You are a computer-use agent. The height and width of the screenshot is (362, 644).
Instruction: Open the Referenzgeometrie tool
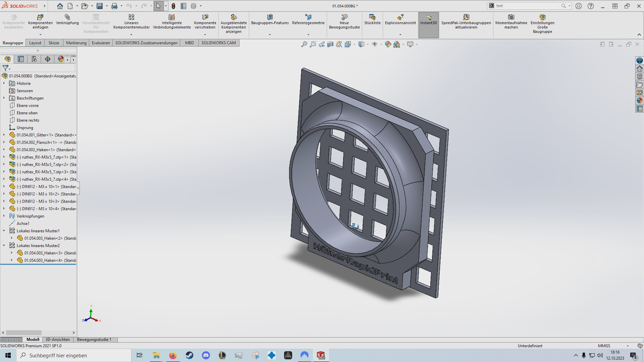pyautogui.click(x=308, y=17)
